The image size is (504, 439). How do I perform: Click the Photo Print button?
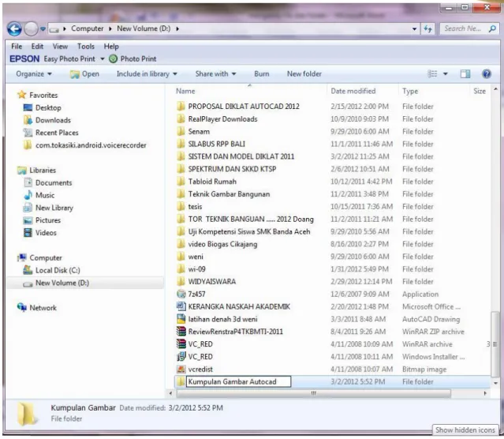(133, 59)
